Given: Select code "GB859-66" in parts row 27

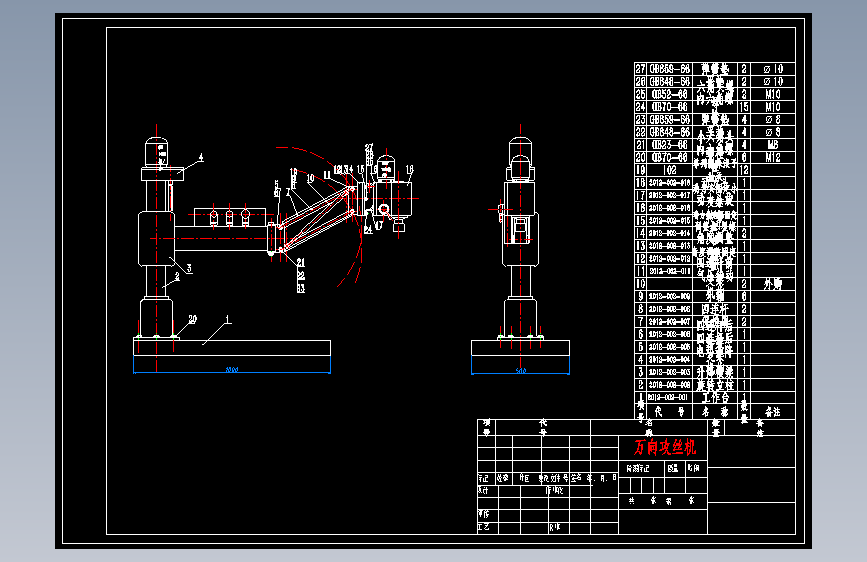Looking at the screenshot, I should click(670, 69).
